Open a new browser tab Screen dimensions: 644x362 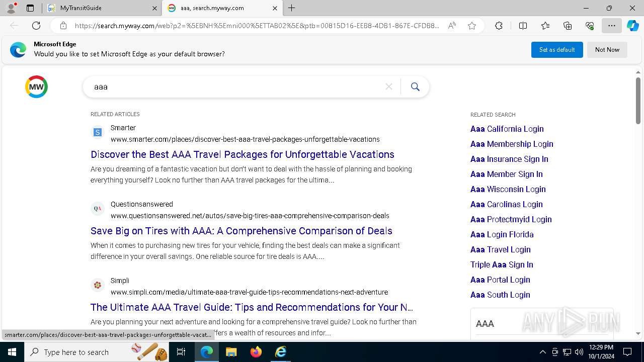292,8
